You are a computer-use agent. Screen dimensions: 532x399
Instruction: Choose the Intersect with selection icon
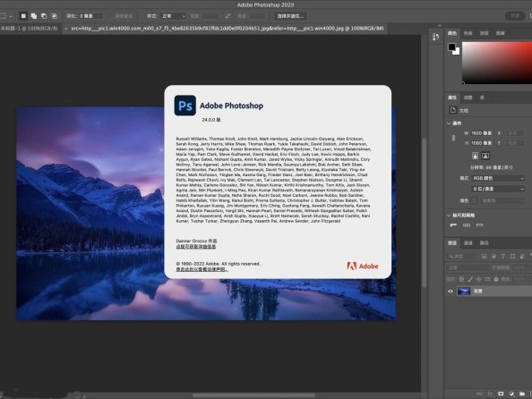(55, 16)
